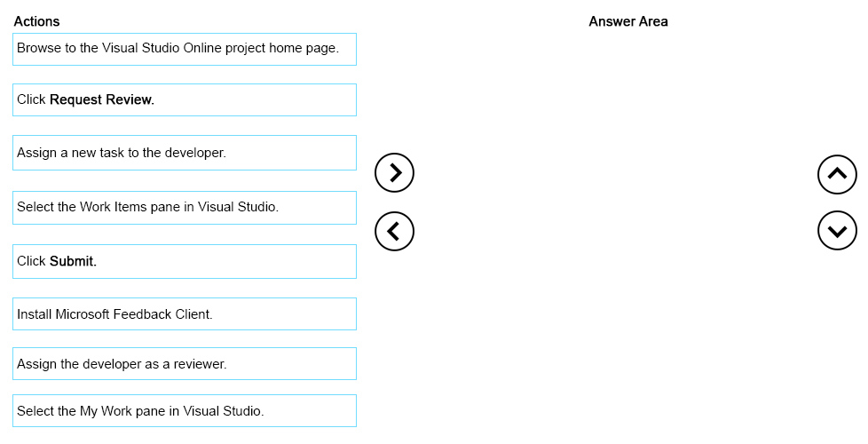Viewport: 868px width, 444px height.
Task: Select 'Assign a new task to the developer'
Action: [x=185, y=153]
